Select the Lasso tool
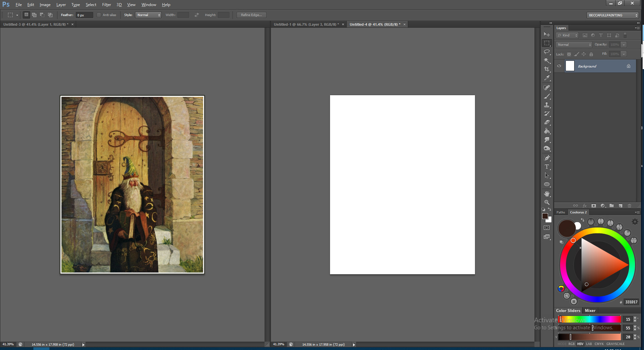This screenshot has width=644, height=350. [547, 52]
